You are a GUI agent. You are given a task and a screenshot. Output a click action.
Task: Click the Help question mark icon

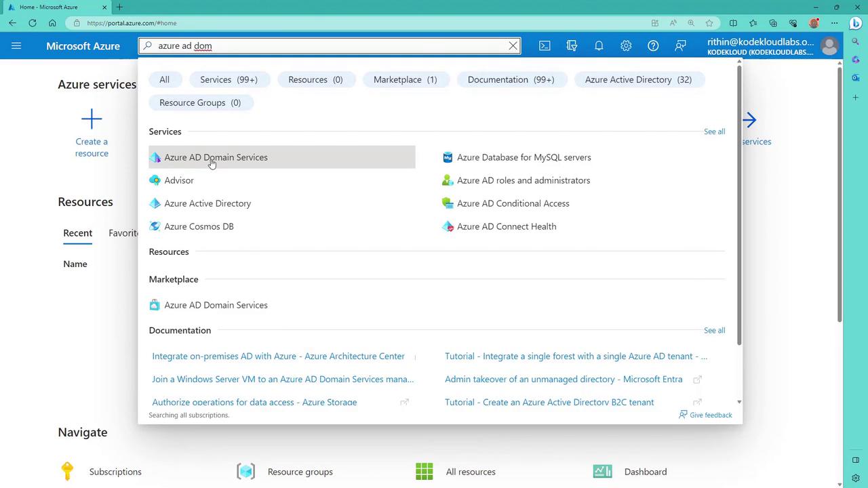pos(653,45)
